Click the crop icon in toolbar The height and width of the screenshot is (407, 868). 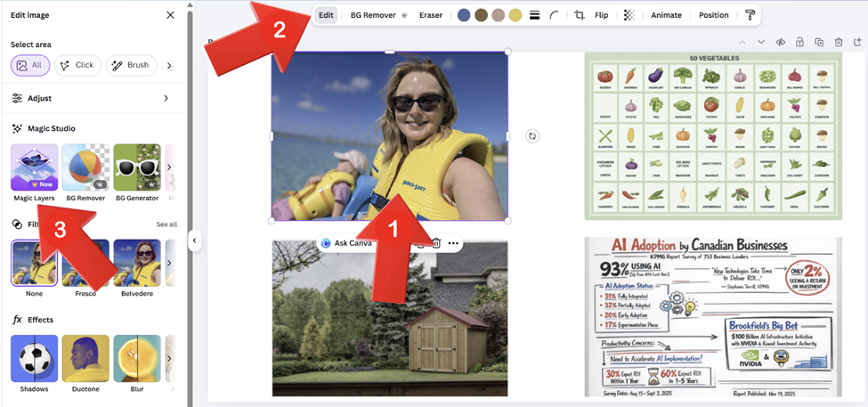coord(580,15)
